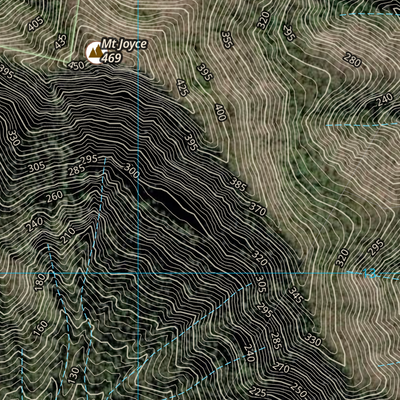The image size is (400, 400).
Task: Click the 450 contour label near the summit
Action: click(x=76, y=66)
